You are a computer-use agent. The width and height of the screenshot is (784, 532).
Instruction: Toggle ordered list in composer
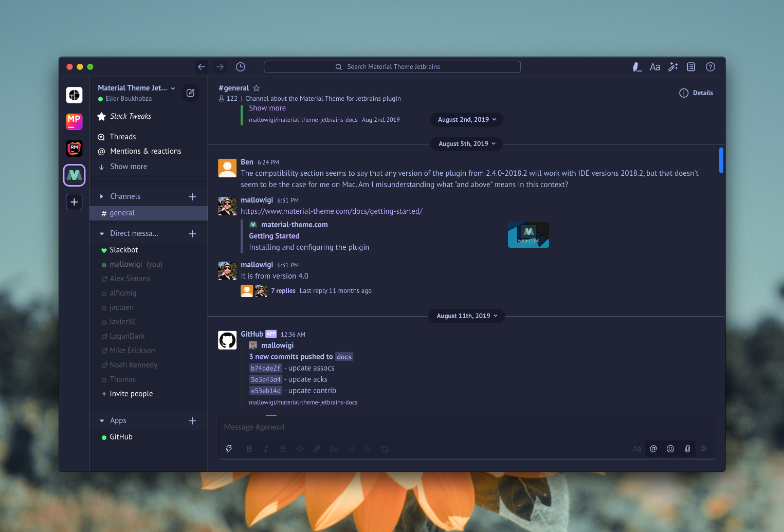pyautogui.click(x=334, y=449)
